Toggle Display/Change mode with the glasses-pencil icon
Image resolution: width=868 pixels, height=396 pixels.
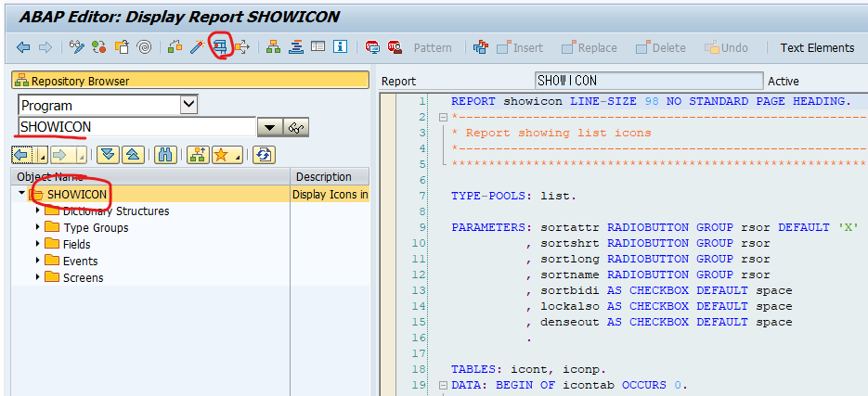77,47
